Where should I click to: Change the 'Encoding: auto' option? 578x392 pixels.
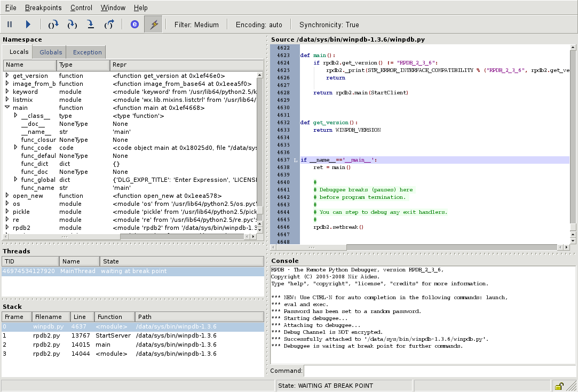point(259,24)
